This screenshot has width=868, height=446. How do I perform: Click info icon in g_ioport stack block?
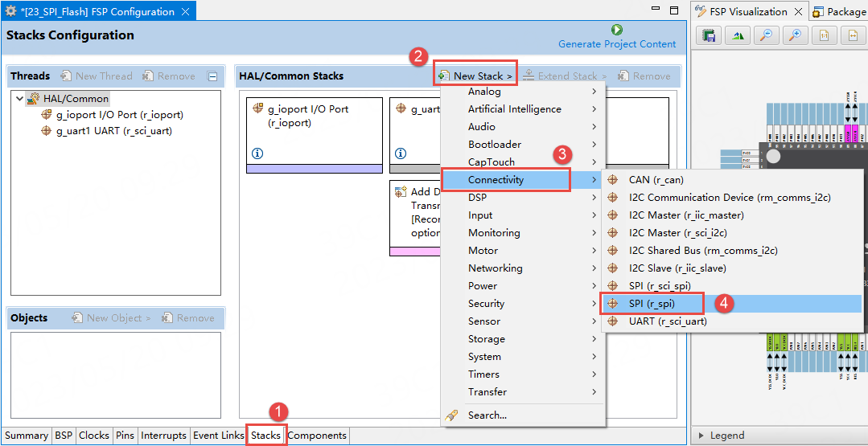coord(257,153)
